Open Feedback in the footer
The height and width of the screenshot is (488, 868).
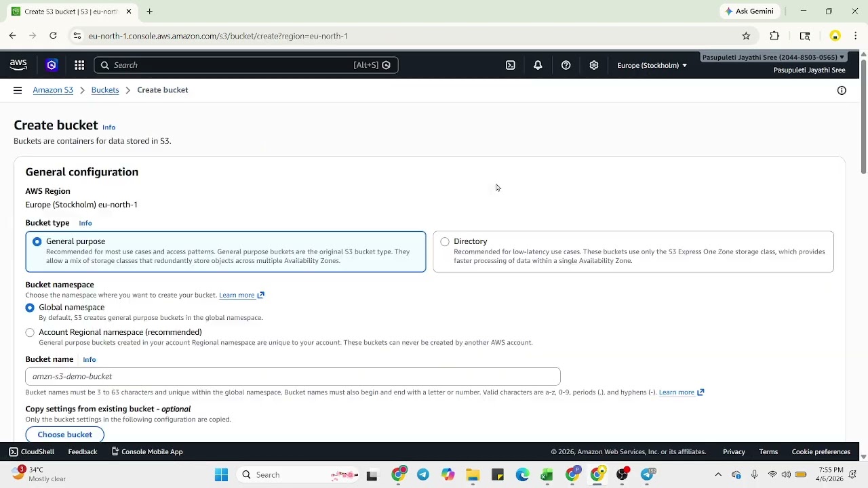[83, 452]
